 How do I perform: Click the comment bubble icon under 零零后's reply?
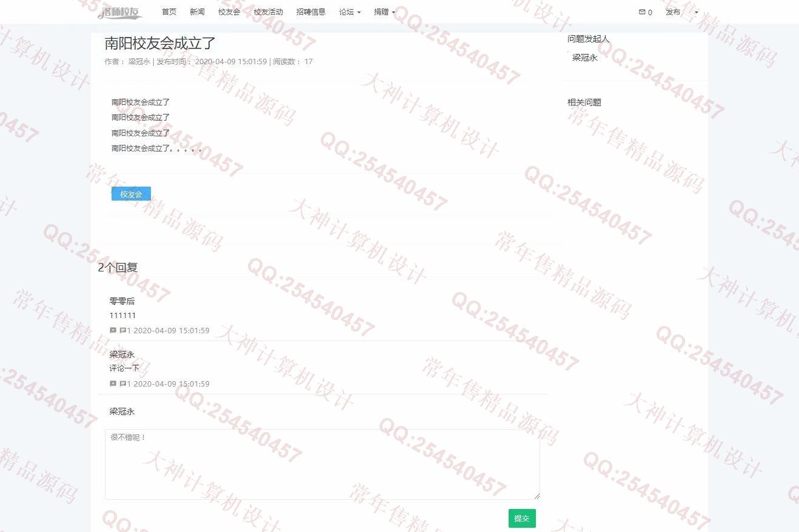(x=123, y=331)
